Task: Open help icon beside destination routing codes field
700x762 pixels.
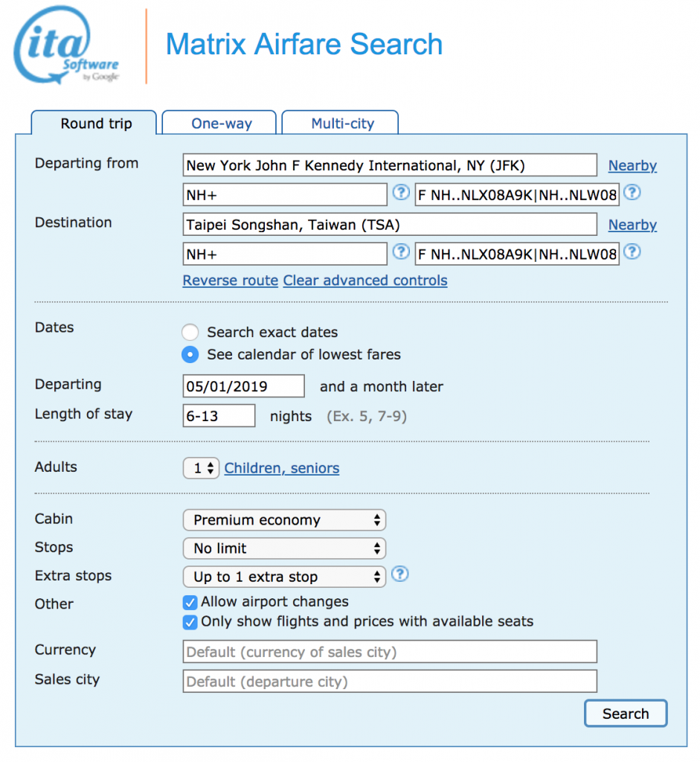Action: point(401,252)
